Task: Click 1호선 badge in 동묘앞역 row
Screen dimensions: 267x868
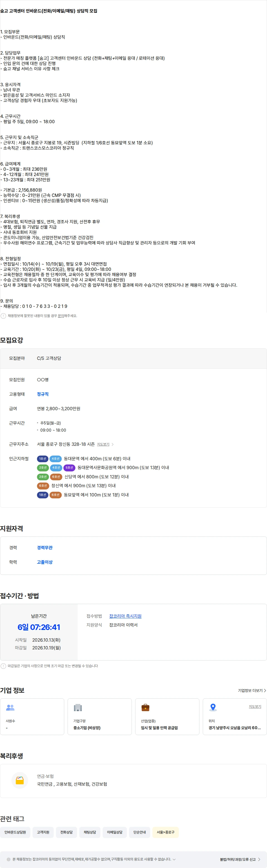Action: click(43, 495)
